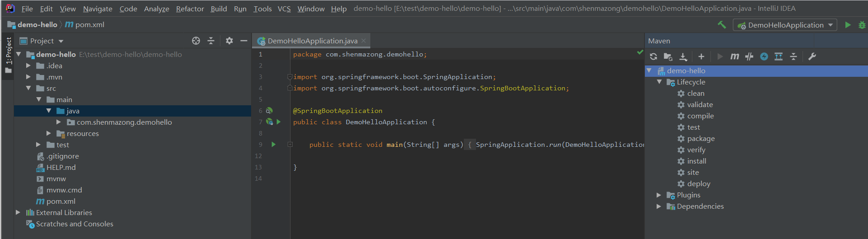Toggle Skip Tests mode lightning icon
The image size is (868, 239).
764,56
